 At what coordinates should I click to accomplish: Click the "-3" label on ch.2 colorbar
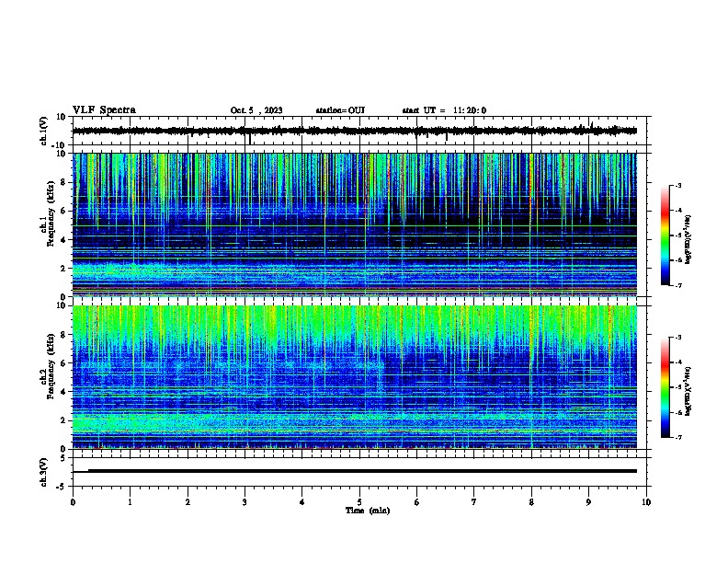click(678, 338)
